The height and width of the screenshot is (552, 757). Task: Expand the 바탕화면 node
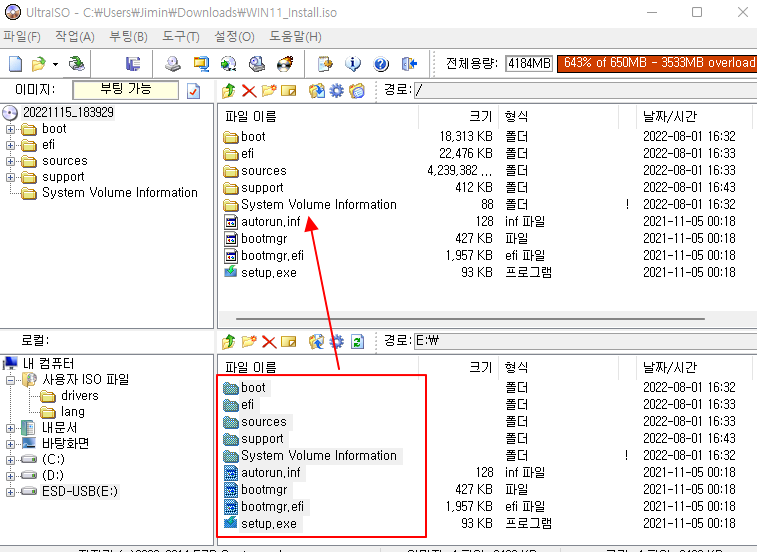coord(10,444)
